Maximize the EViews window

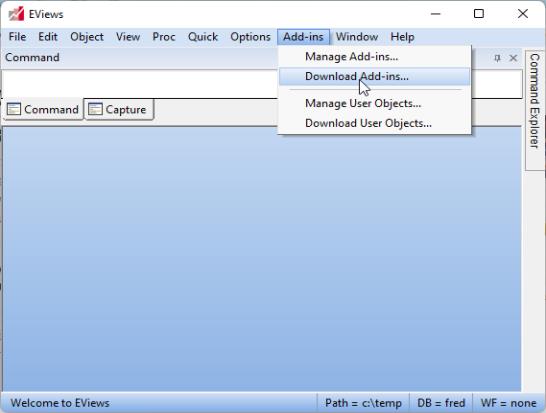(479, 14)
